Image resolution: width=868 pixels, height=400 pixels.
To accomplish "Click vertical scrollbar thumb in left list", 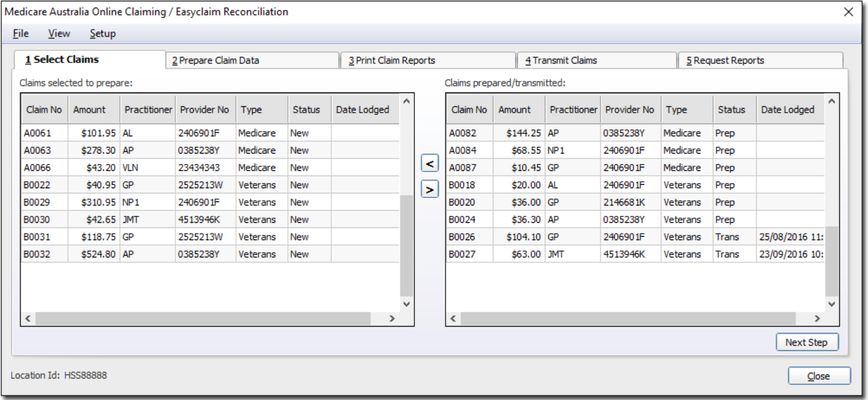I will (406, 245).
